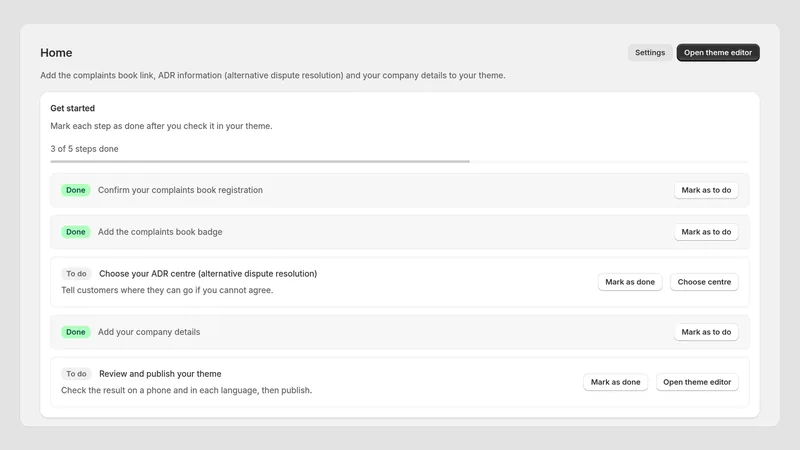Mark ADR centre step as done
Viewport: 800px width, 450px height.
pyautogui.click(x=630, y=282)
